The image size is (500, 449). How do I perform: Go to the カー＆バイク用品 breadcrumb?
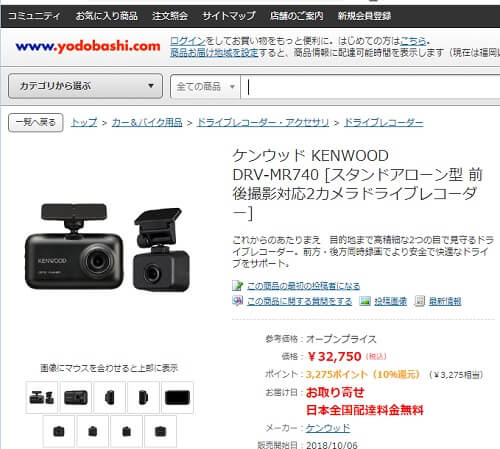[x=147, y=122]
